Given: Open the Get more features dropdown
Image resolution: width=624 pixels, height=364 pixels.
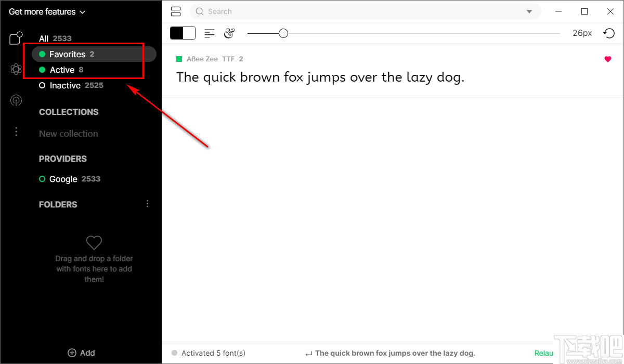Looking at the screenshot, I should coord(47,11).
